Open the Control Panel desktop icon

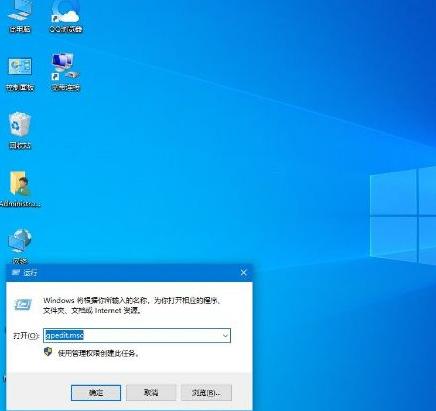pos(20,74)
